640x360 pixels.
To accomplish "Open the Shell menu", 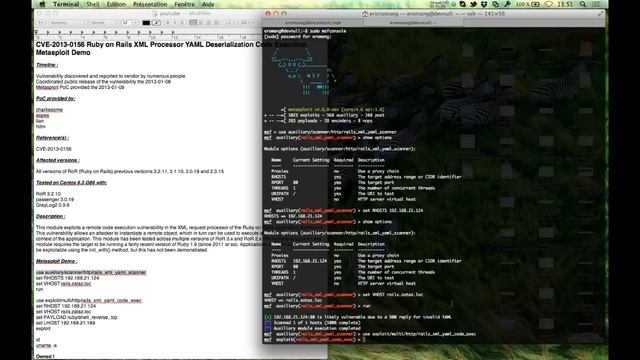I will point(93,4).
